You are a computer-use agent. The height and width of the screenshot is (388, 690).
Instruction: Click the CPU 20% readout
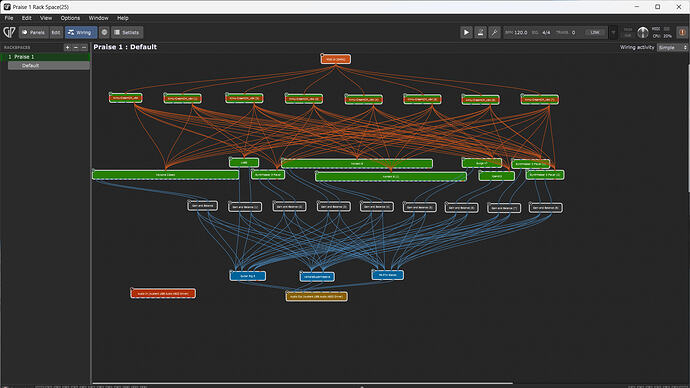[x=662, y=36]
